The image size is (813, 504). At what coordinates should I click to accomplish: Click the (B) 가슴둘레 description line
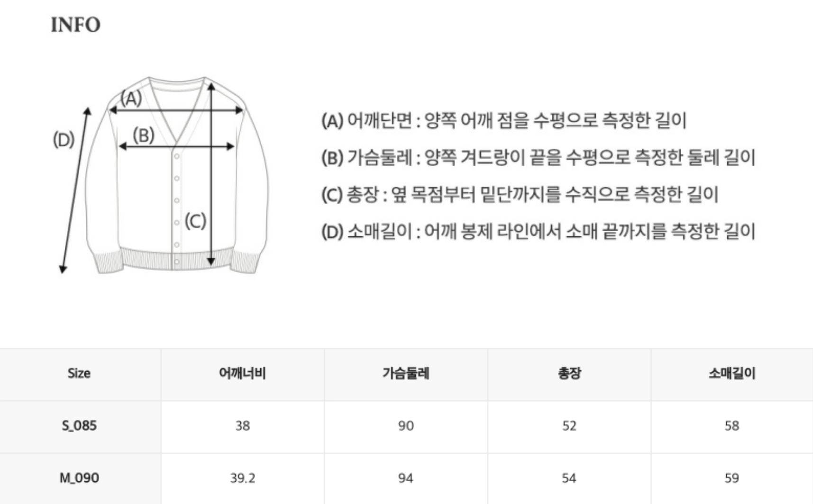[x=538, y=157]
